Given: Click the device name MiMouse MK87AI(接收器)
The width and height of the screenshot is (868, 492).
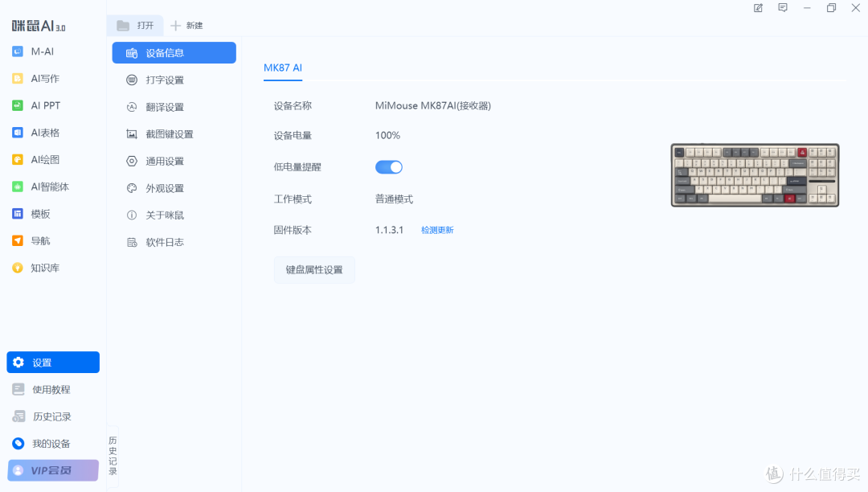Looking at the screenshot, I should coord(433,105).
